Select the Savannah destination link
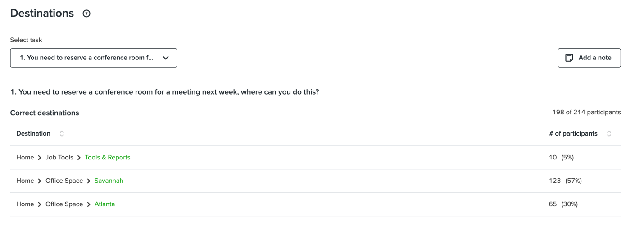This screenshot has width=644, height=231. pyautogui.click(x=109, y=181)
